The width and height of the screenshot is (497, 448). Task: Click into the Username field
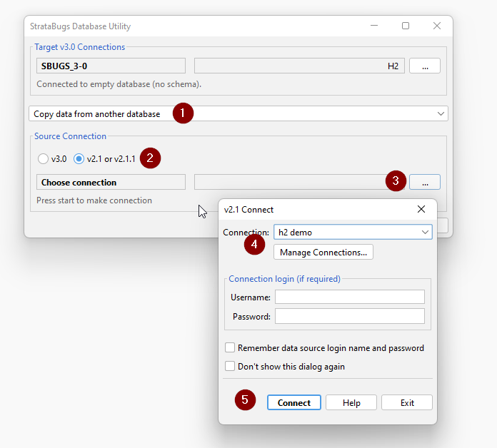coord(349,297)
